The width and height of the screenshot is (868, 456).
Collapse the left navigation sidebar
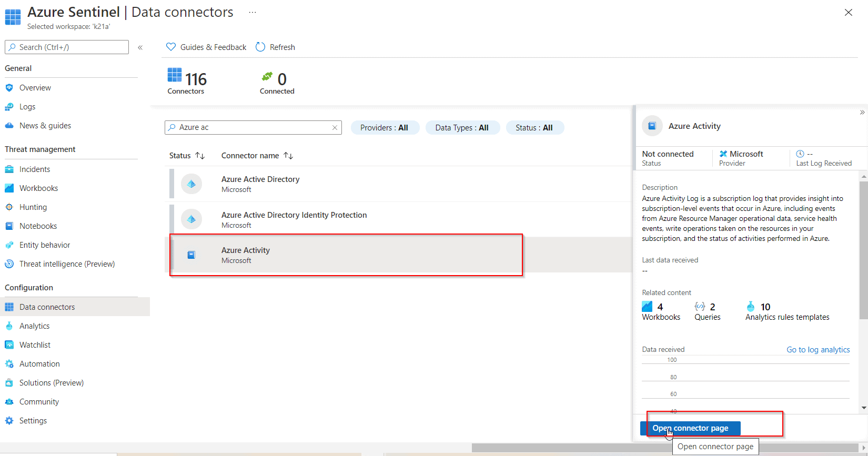tap(140, 47)
